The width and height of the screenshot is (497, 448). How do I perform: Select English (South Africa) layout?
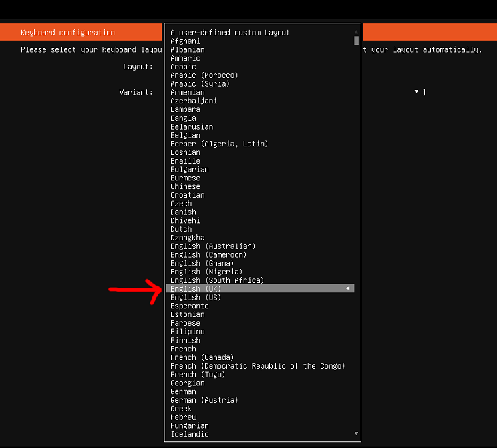[x=216, y=280]
